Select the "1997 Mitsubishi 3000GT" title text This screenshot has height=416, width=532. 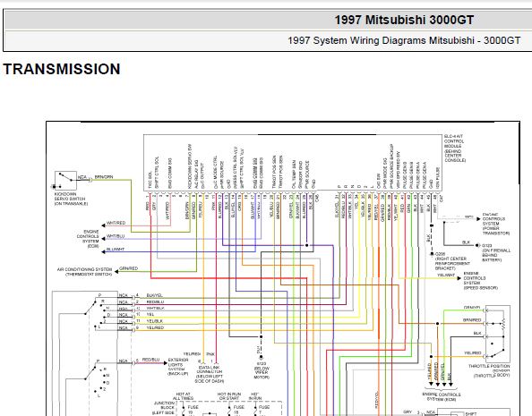pyautogui.click(x=404, y=20)
